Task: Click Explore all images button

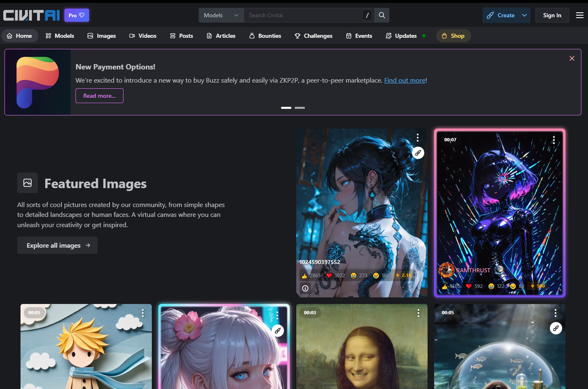Action: click(x=57, y=245)
